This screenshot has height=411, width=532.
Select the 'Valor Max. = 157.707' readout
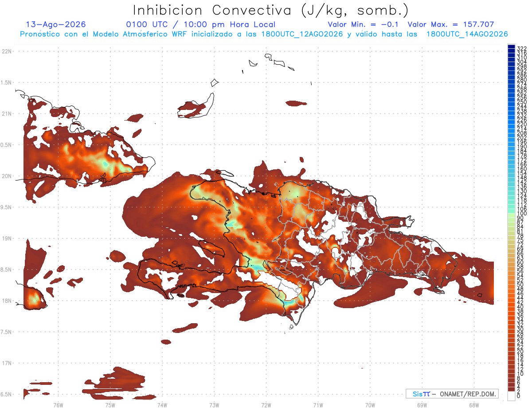click(451, 24)
